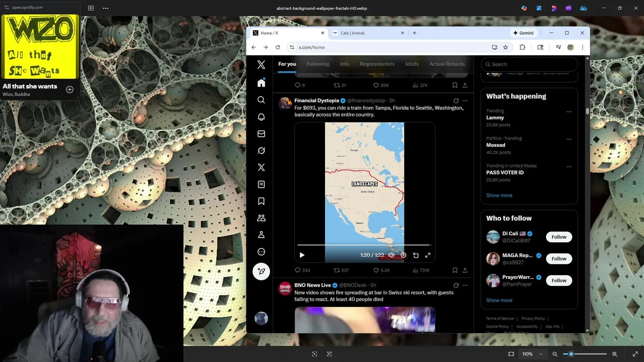Toggle picture-in-picture on the video
The image size is (644, 362).
416,255
